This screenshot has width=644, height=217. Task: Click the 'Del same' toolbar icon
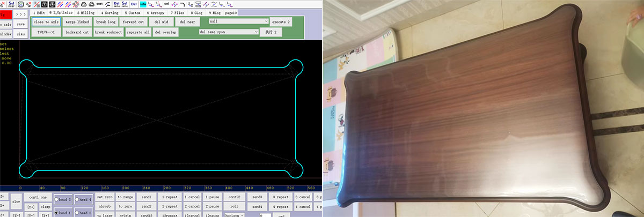pos(116,4)
